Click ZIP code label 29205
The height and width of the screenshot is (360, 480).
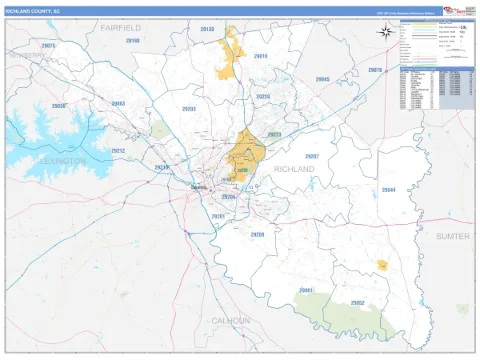[x=229, y=197]
